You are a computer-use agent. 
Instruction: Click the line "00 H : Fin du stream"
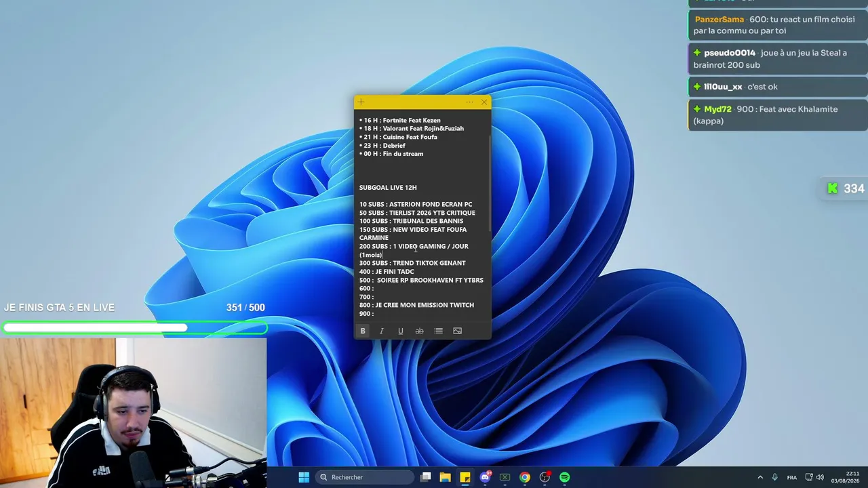coord(391,154)
